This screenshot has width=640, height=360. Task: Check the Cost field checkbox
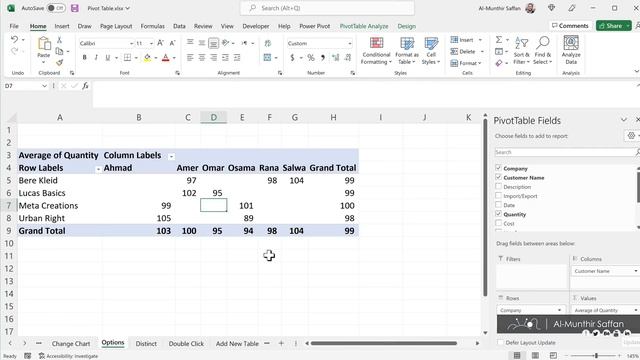pyautogui.click(x=498, y=223)
